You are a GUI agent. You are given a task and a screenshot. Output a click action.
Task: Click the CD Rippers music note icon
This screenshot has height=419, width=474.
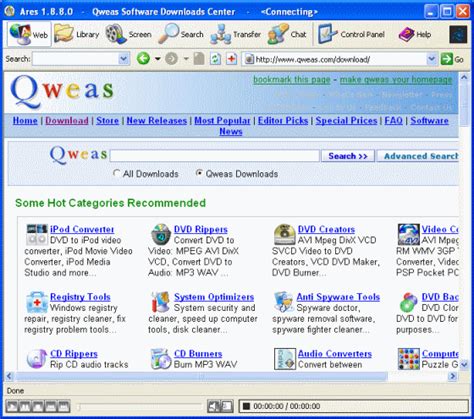pos(37,358)
